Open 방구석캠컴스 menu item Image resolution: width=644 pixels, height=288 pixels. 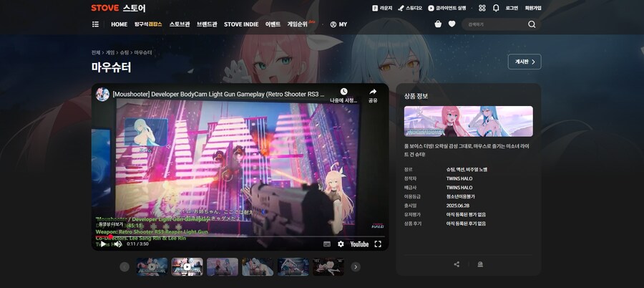click(x=148, y=24)
